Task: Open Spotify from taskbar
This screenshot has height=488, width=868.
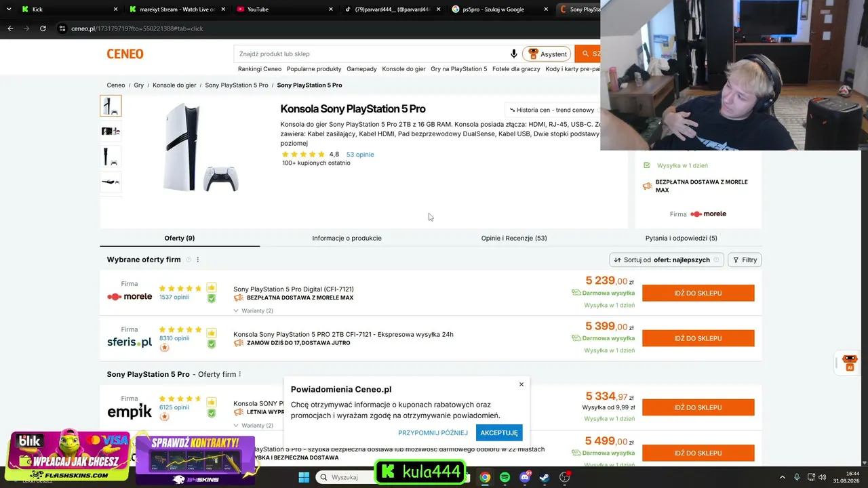Action: (505, 477)
